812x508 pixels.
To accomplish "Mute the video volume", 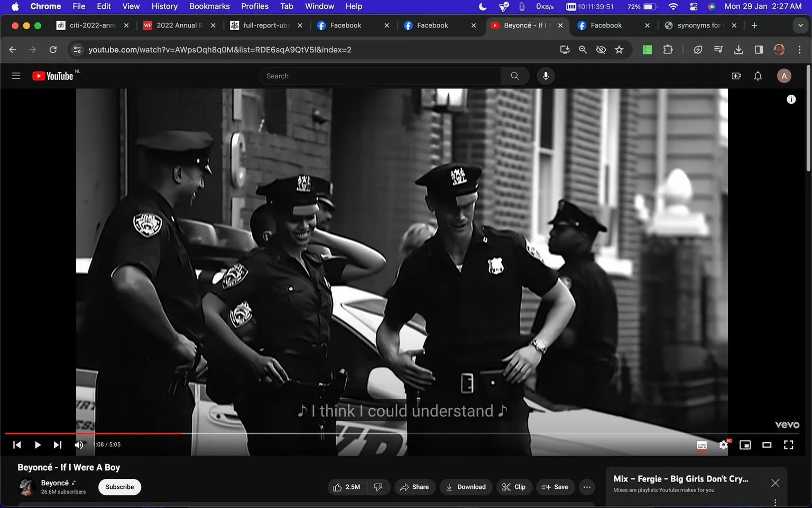I will point(79,445).
